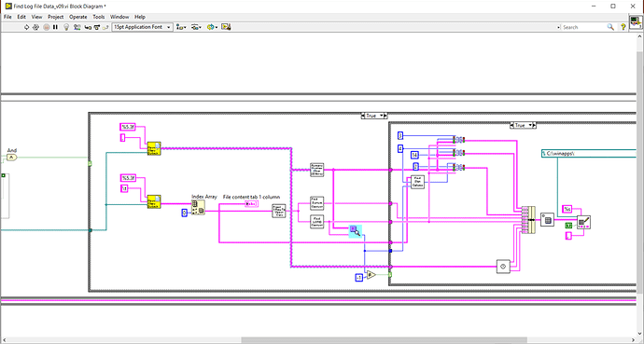Click the Abort Execution button
This screenshot has width=644, height=344.
click(47, 27)
